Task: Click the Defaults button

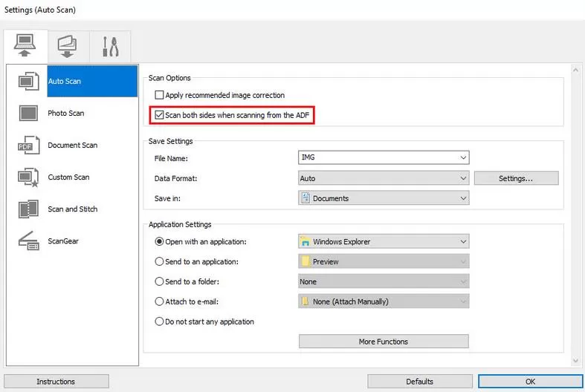Action: click(x=419, y=382)
